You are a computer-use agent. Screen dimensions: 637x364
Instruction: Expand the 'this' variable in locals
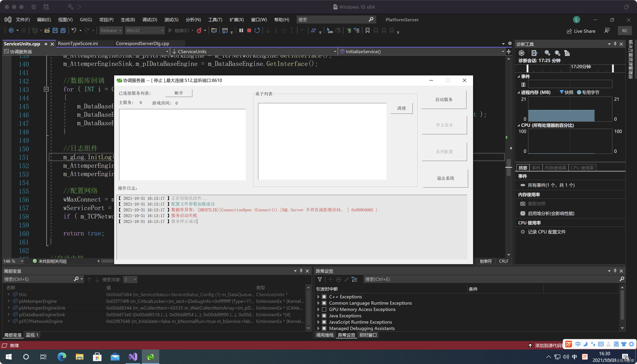tap(9, 295)
